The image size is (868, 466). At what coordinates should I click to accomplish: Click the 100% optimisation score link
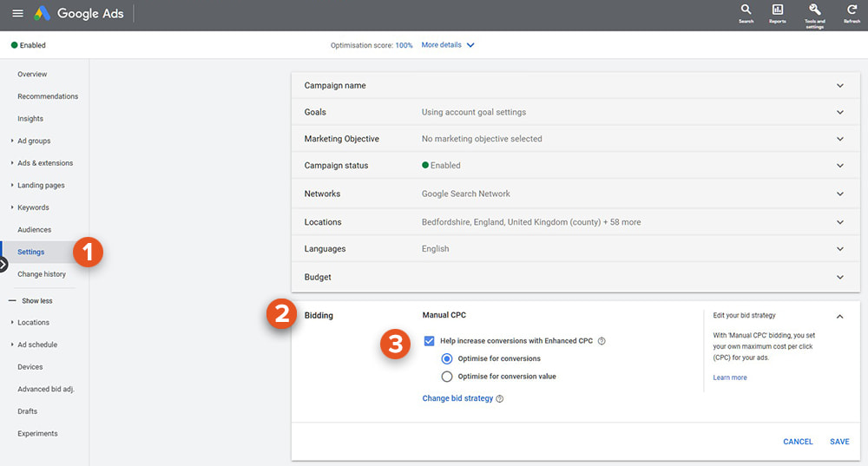click(x=404, y=45)
